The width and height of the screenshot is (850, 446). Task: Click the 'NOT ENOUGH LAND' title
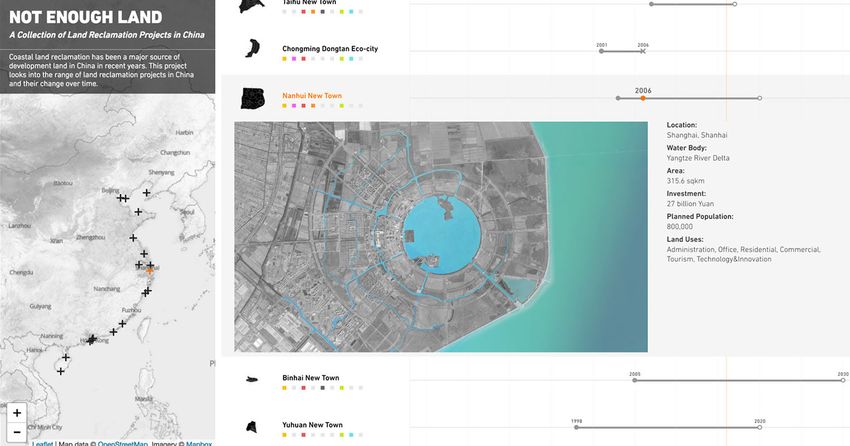pyautogui.click(x=86, y=17)
